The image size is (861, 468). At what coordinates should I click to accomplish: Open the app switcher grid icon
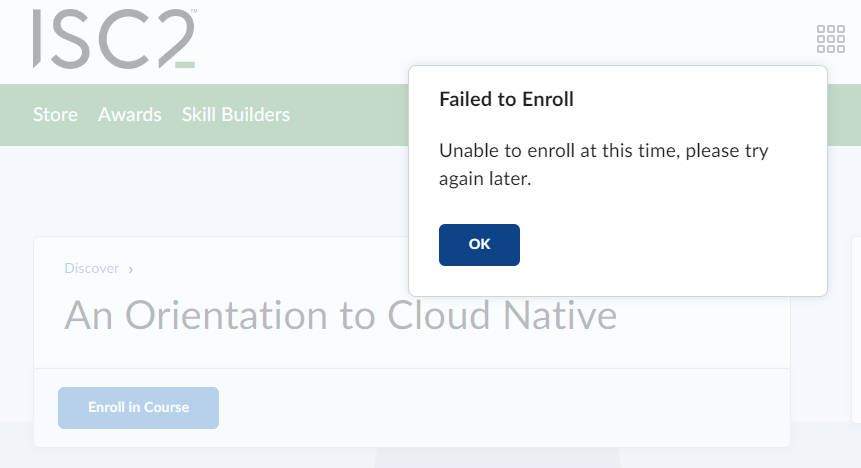[x=831, y=39]
